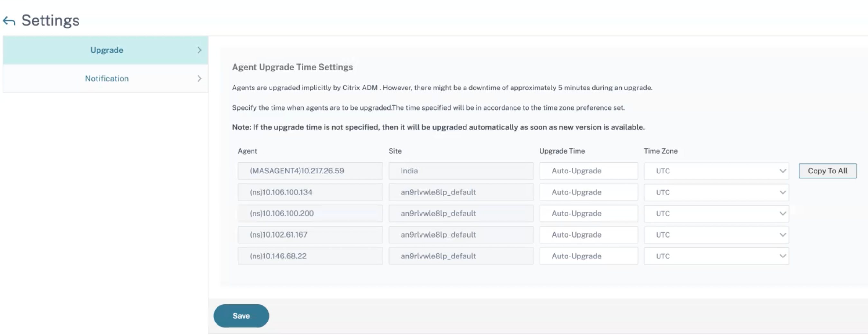The height and width of the screenshot is (336, 868).
Task: Select Upgrade Time field for agent 10.106.100.200
Action: pos(589,213)
